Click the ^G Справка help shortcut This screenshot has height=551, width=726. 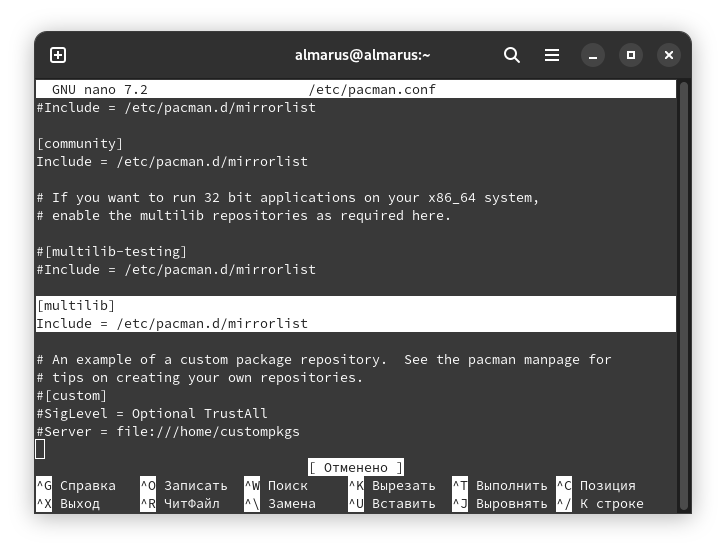click(x=76, y=486)
